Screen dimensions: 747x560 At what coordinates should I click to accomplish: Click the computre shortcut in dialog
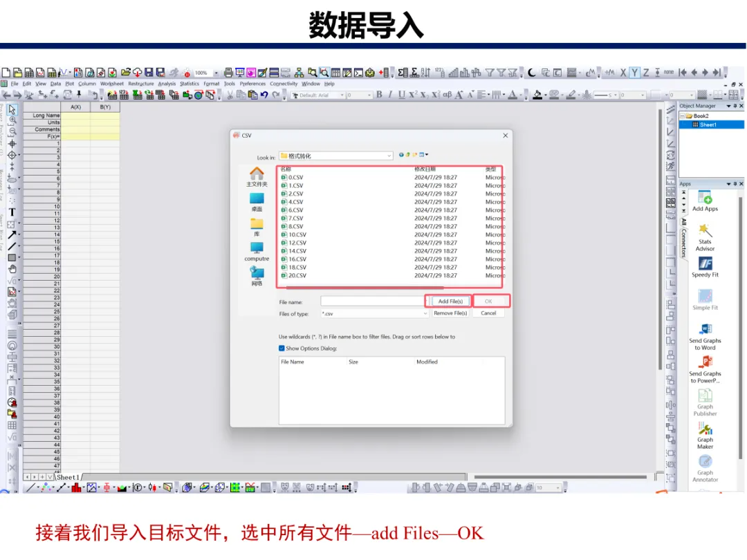[x=257, y=252]
